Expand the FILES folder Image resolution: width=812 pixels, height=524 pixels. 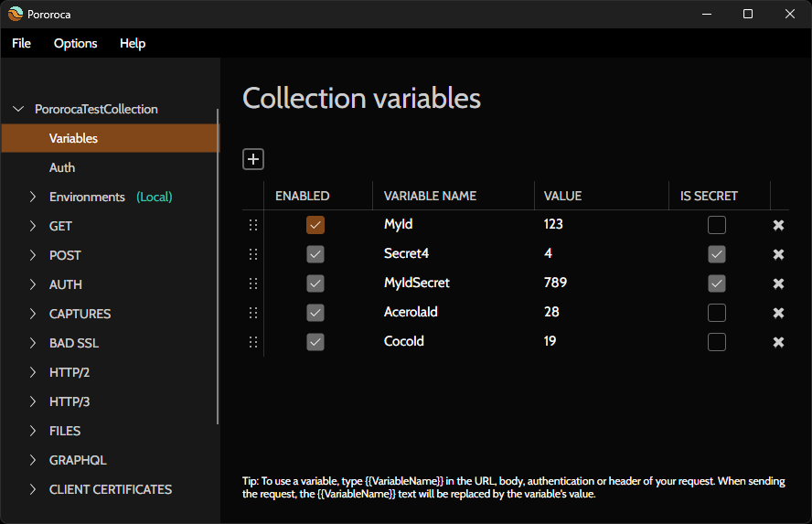coord(33,431)
